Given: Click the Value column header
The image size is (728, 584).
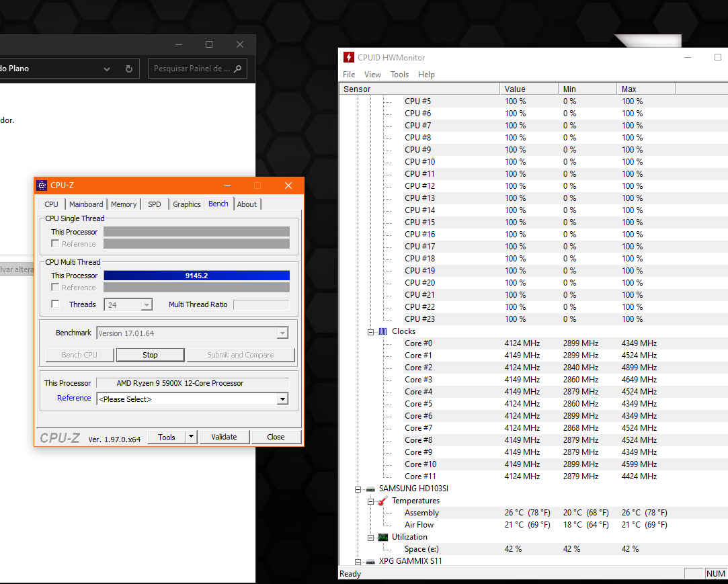Looking at the screenshot, I should (x=529, y=89).
